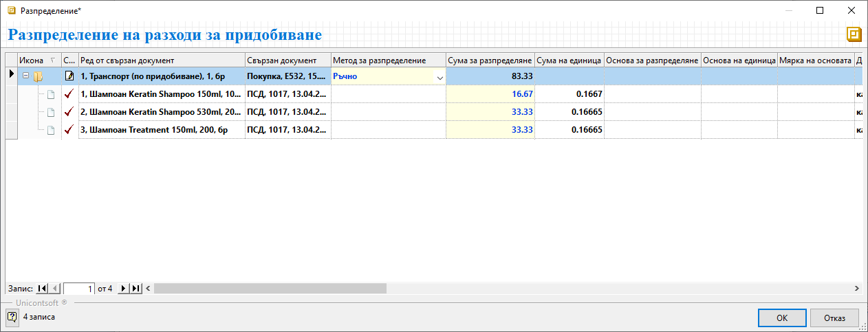Click the yellow square icon in the header
Viewport: 868px width, 332px height.
[x=854, y=35]
